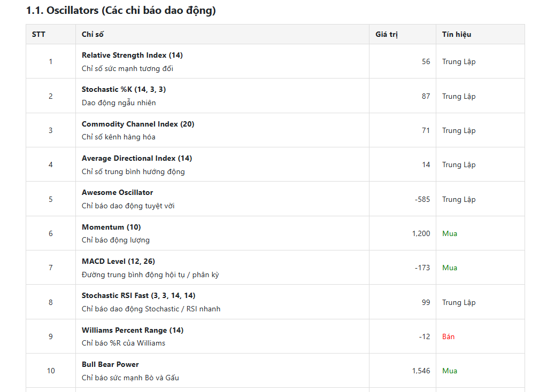547x392 pixels.
Task: Click the Momentum (10) indicator name
Action: [x=111, y=227]
